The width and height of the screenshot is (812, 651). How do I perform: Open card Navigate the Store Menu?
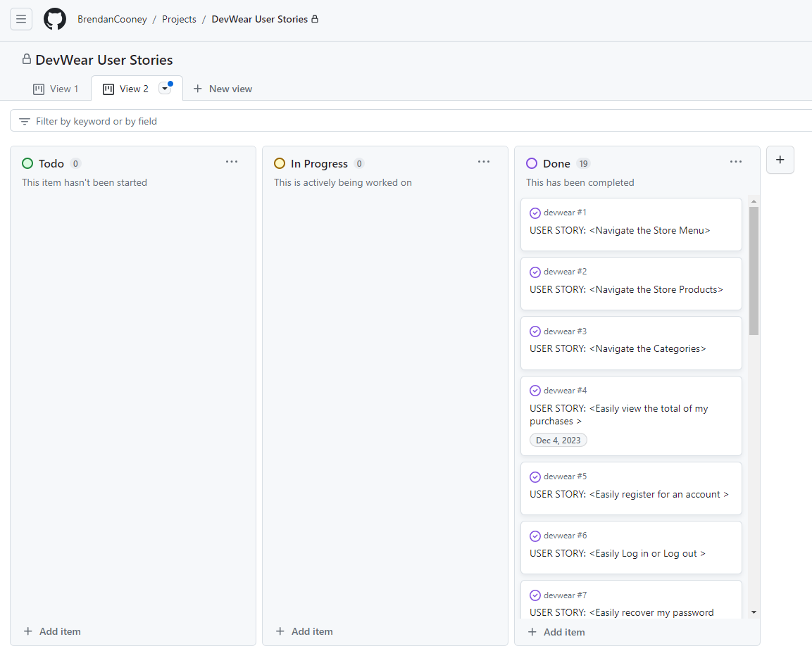click(x=620, y=230)
